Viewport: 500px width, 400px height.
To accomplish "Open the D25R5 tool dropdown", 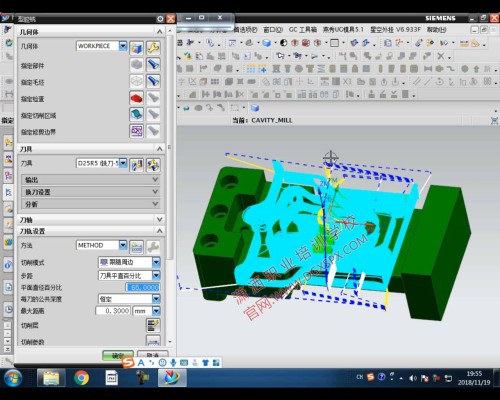I will click(x=123, y=163).
